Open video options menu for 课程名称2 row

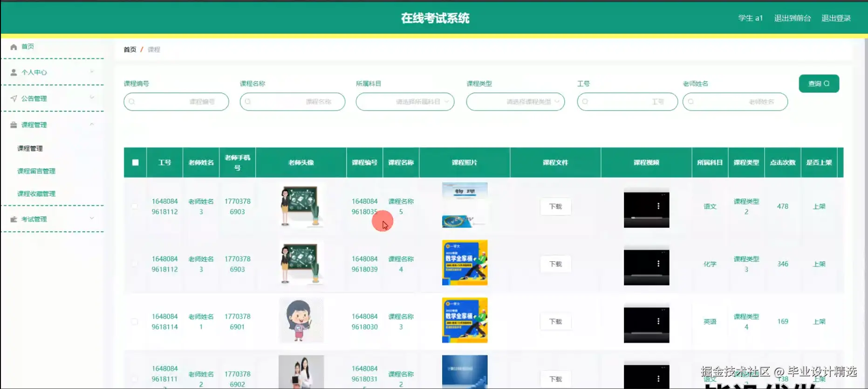click(658, 379)
